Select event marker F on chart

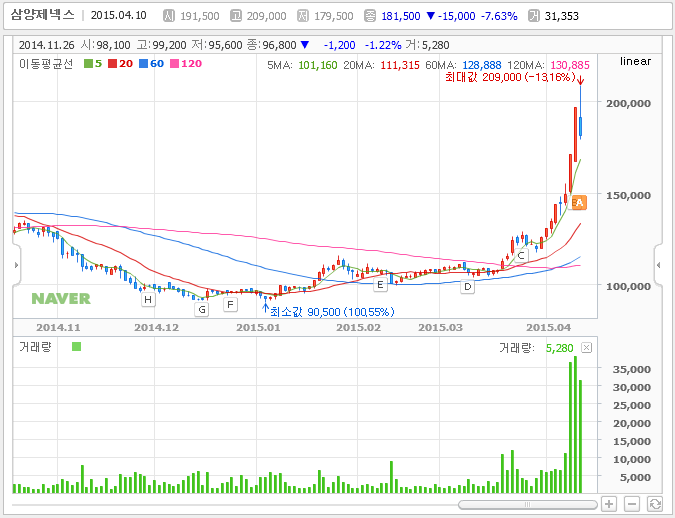point(230,305)
